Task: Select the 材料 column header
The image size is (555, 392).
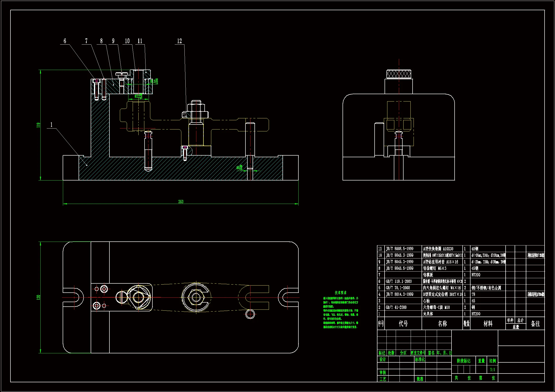Action: click(488, 324)
